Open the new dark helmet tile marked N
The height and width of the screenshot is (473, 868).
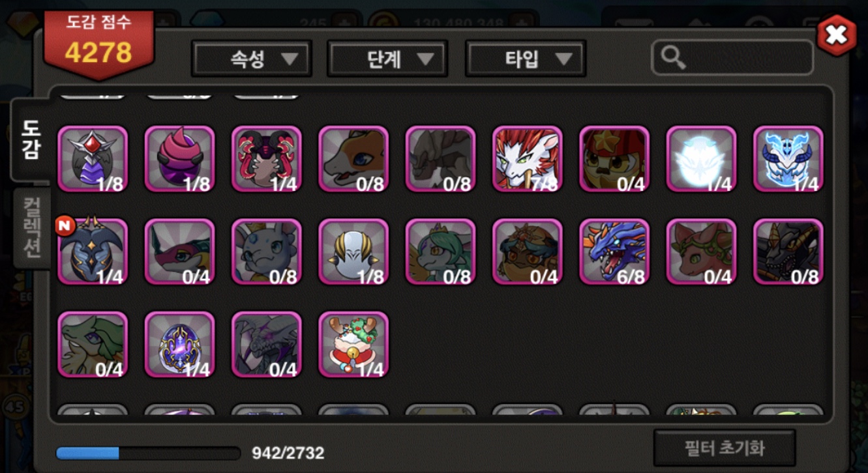click(x=93, y=251)
